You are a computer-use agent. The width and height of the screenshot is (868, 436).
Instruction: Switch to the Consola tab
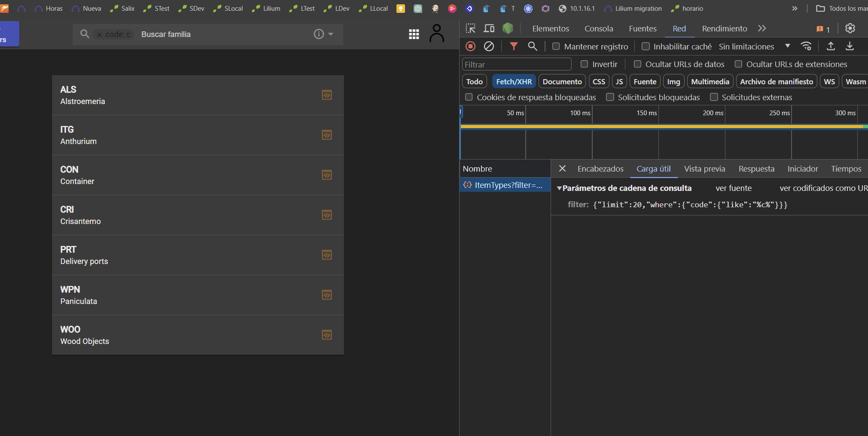point(599,28)
